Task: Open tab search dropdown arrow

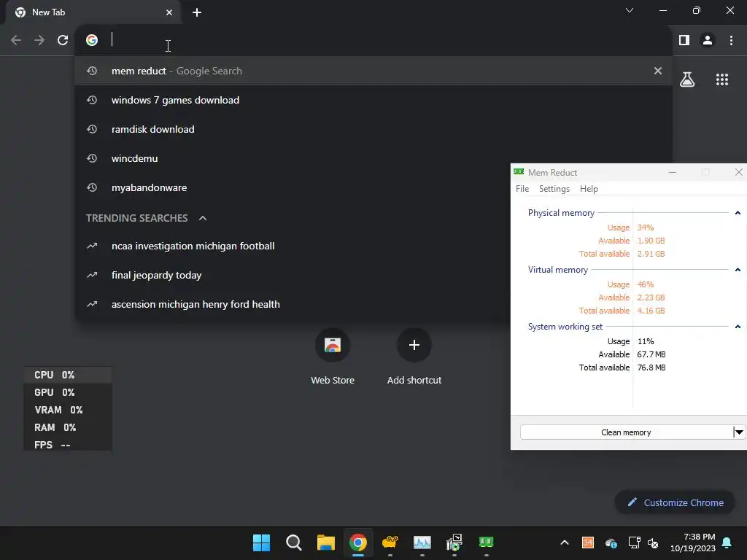Action: pos(630,10)
